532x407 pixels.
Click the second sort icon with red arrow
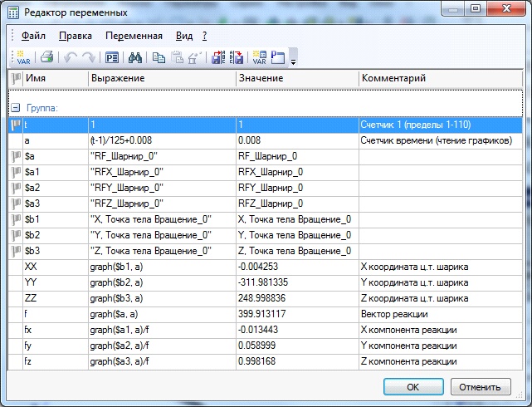(236, 57)
